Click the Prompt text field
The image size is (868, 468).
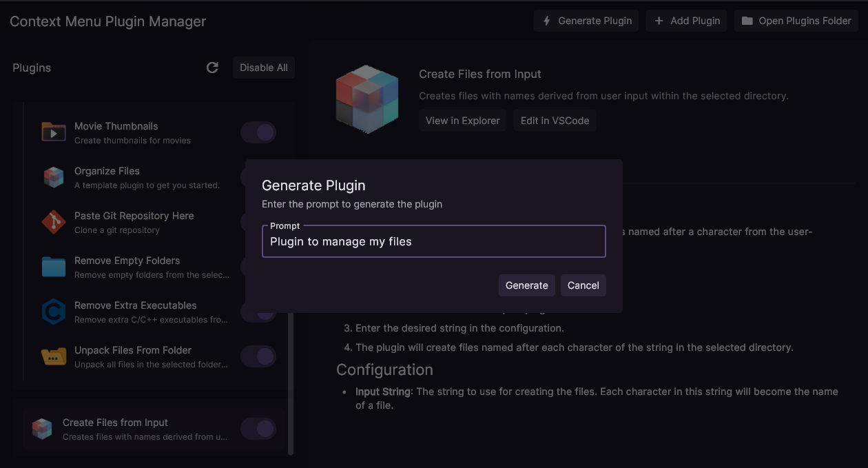tap(433, 241)
